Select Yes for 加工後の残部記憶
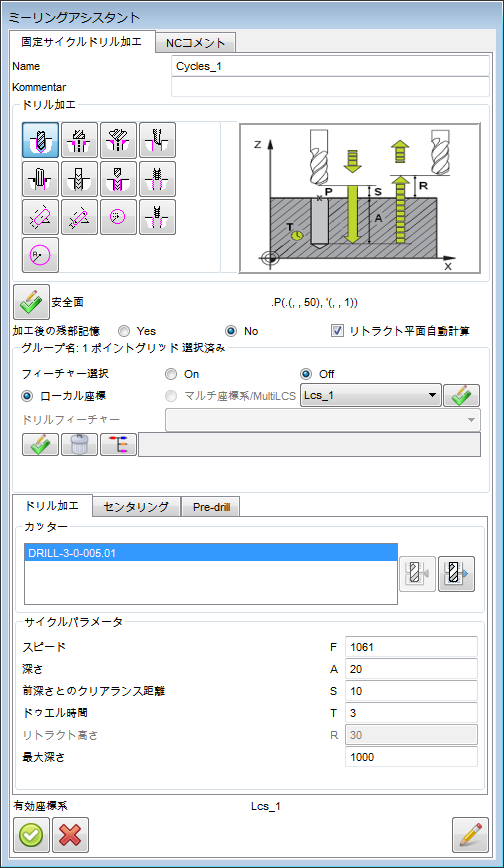Image resolution: width=504 pixels, height=868 pixels. tap(124, 331)
